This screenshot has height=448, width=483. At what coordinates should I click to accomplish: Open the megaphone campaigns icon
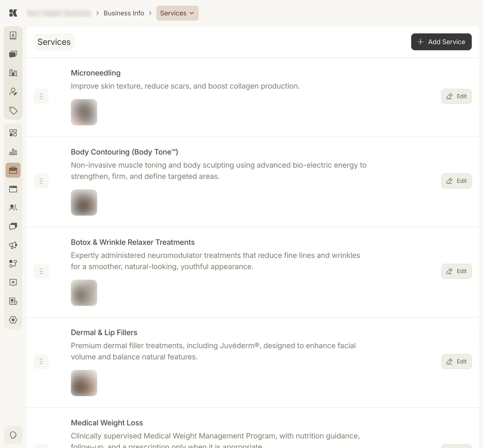click(x=13, y=245)
